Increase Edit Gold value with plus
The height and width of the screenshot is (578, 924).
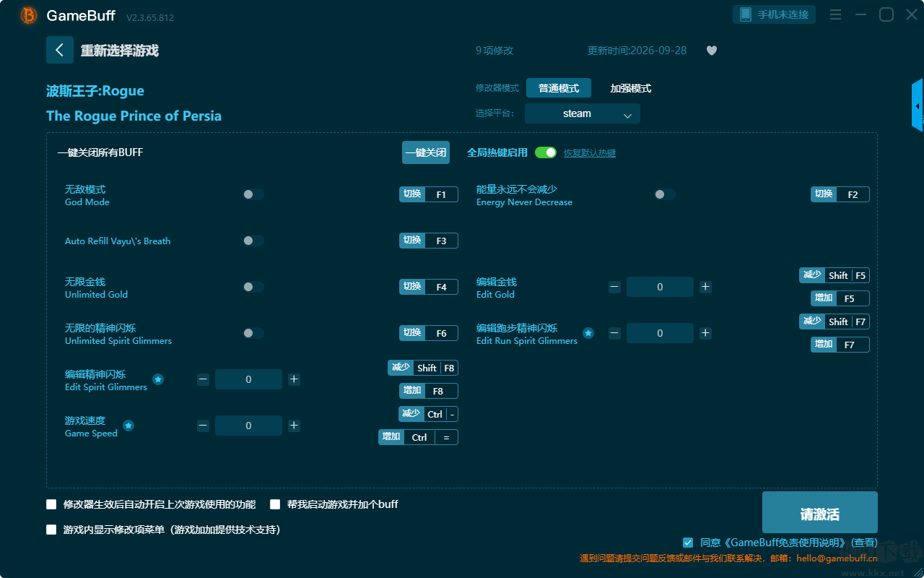pos(705,287)
